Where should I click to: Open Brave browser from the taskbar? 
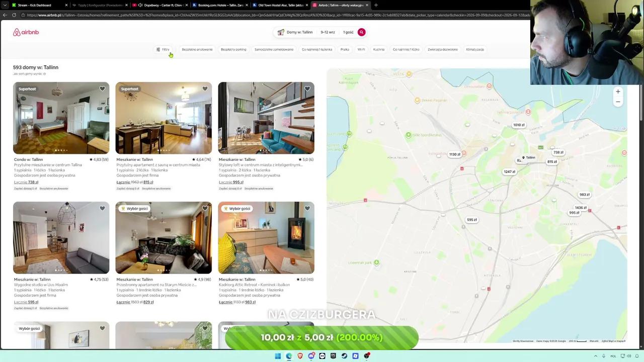pos(300,356)
